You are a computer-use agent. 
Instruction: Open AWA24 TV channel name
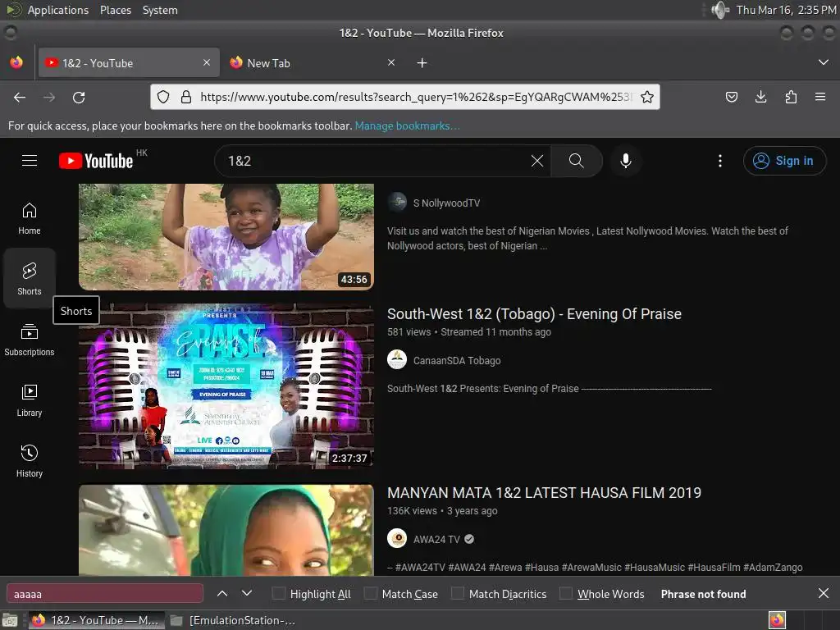(436, 540)
